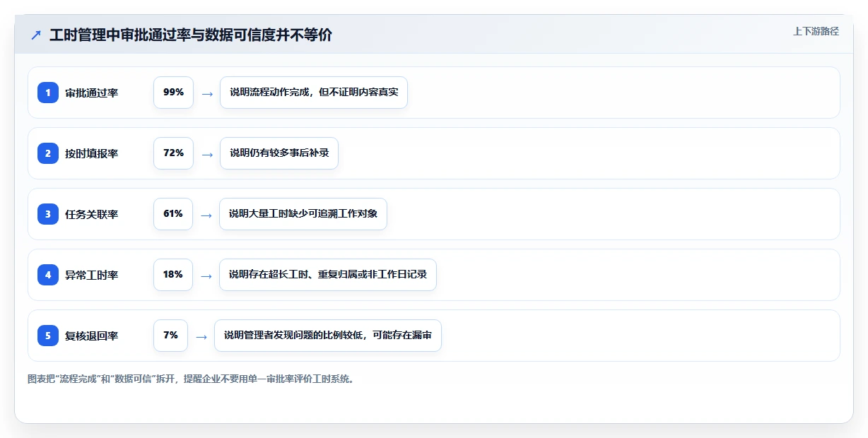
Task: Select the 任务关联率 label
Action: pos(91,214)
